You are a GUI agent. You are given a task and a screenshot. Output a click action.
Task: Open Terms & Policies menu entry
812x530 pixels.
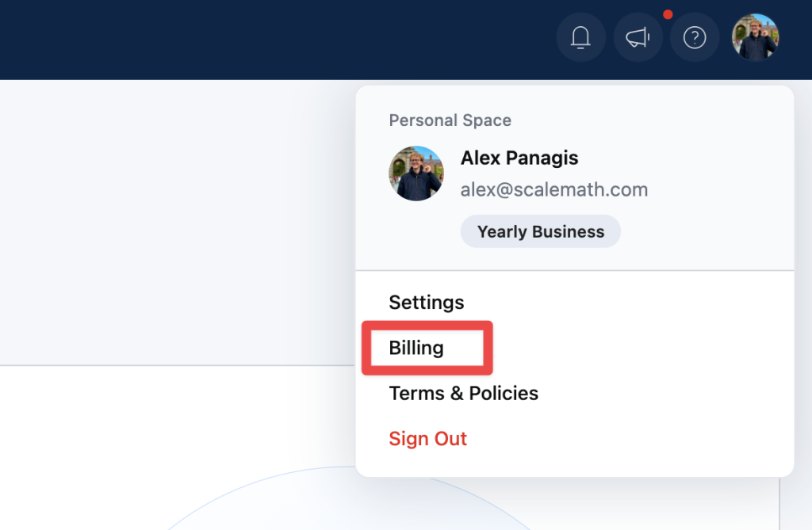pos(463,394)
